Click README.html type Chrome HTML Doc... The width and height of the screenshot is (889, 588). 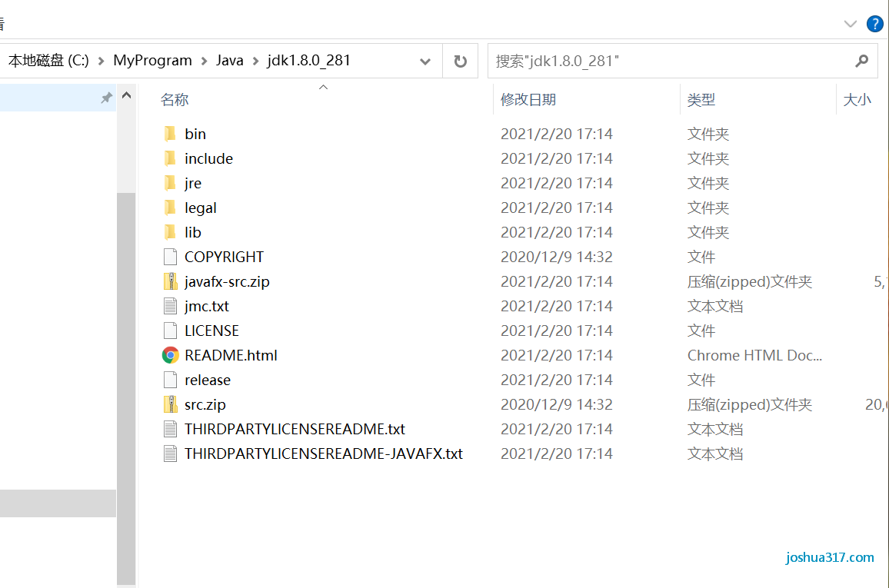(754, 355)
